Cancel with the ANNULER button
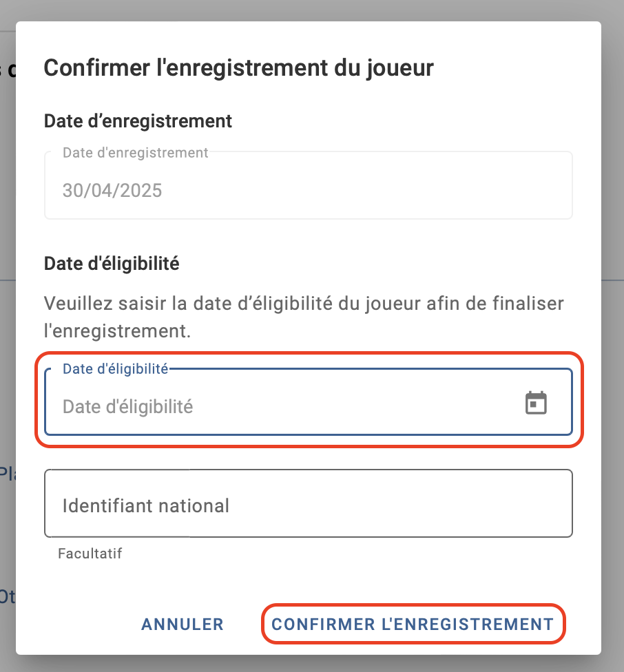Viewport: 624px width, 672px height. 183,624
